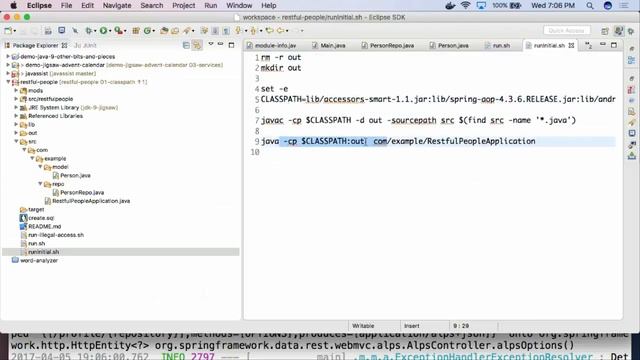Toggle Link with Editor in Package Explorer
Viewport: 640px width, 360px height.
(x=197, y=45)
